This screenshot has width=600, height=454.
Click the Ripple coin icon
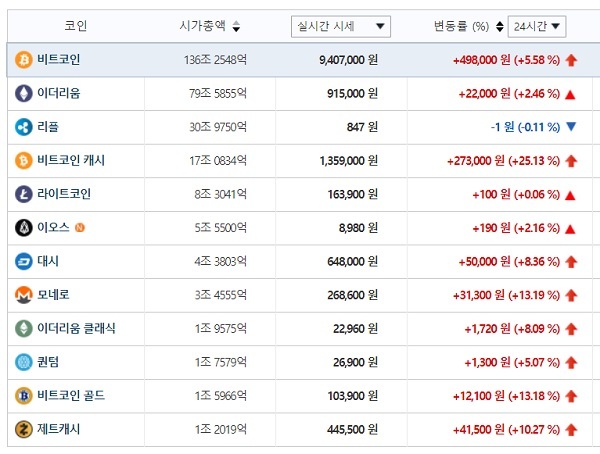click(23, 127)
